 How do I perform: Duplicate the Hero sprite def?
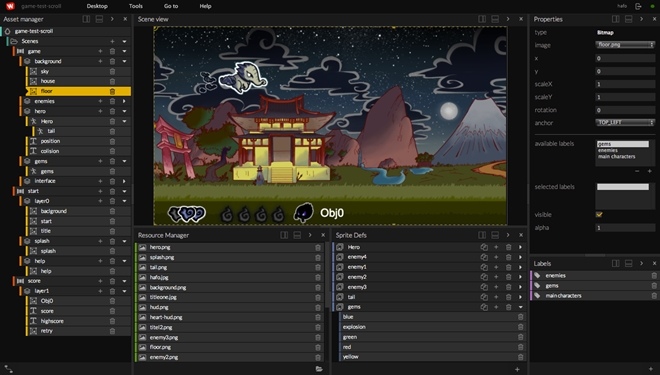tap(484, 247)
